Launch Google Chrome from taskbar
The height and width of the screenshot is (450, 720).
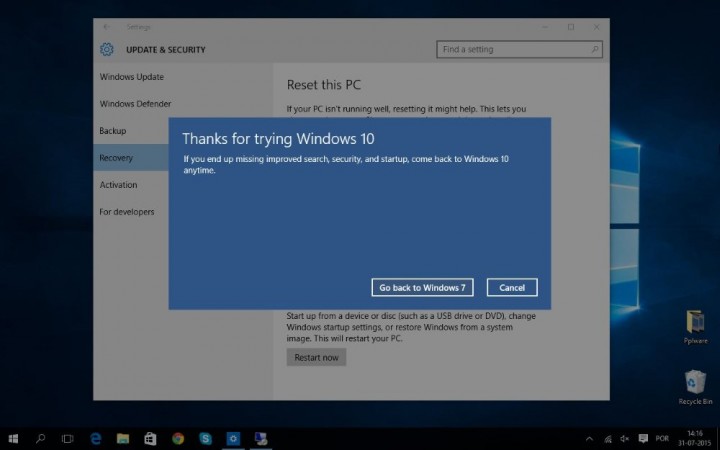(x=178, y=439)
